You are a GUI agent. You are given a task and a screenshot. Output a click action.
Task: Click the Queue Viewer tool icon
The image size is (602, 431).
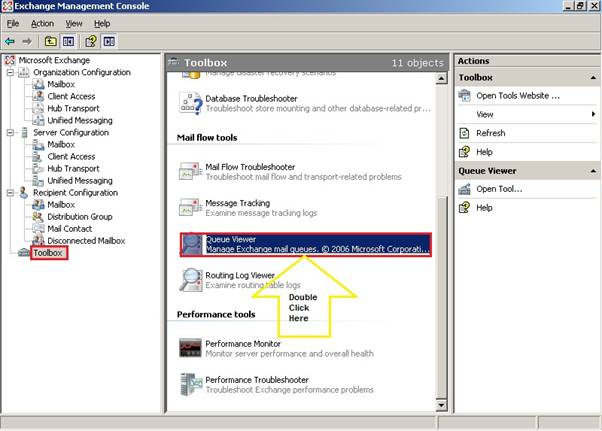point(192,244)
